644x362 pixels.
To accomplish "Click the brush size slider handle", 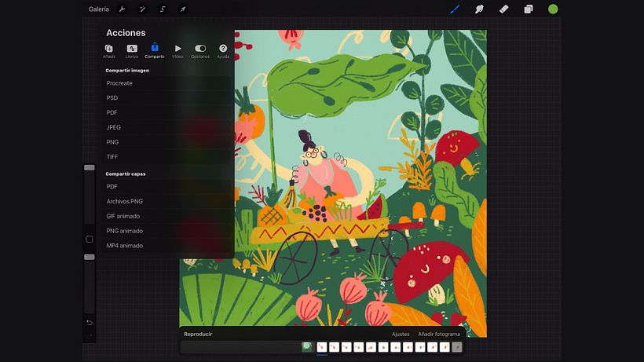I will 89,167.
